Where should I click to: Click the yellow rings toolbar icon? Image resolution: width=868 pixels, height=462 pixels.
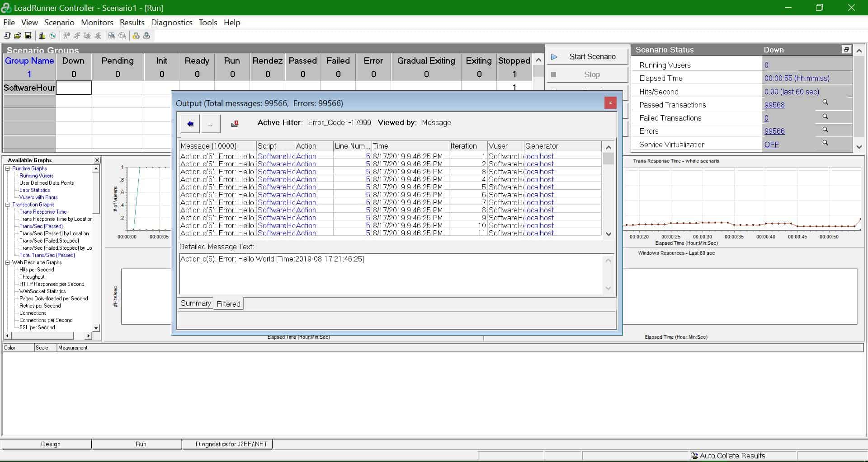(x=136, y=36)
